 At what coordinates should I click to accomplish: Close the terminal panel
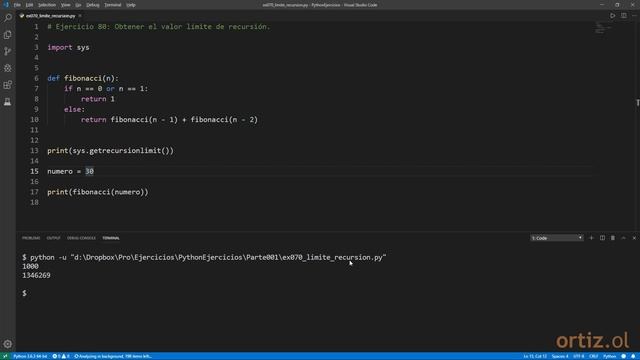pyautogui.click(x=634, y=238)
